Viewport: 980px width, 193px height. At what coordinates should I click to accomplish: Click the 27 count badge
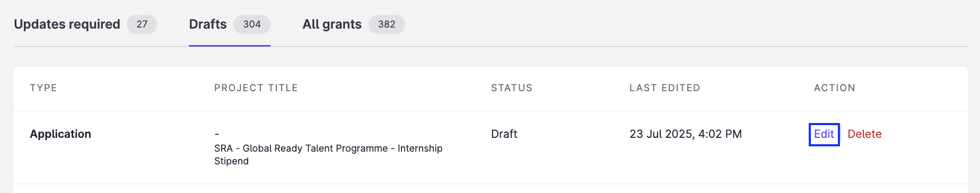point(142,24)
